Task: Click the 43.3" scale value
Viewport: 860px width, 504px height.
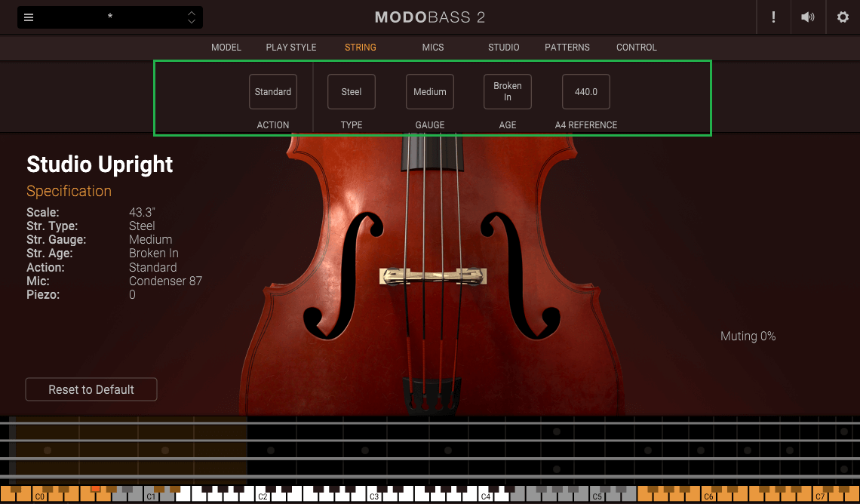Action: pos(142,212)
